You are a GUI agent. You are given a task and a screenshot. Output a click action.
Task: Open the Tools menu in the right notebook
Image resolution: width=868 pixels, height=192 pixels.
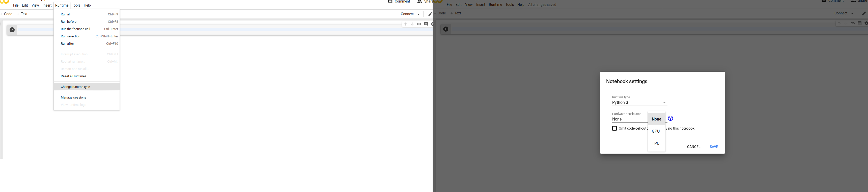[x=510, y=5]
